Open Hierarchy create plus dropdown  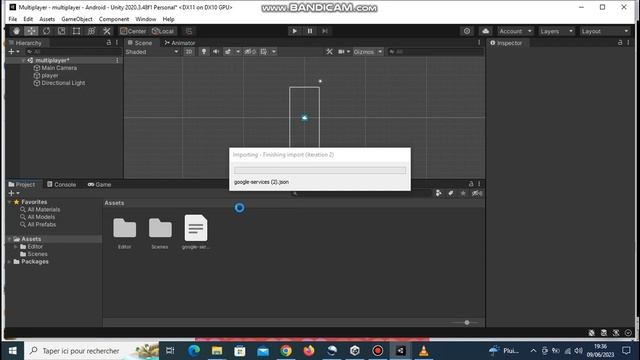click(x=13, y=52)
